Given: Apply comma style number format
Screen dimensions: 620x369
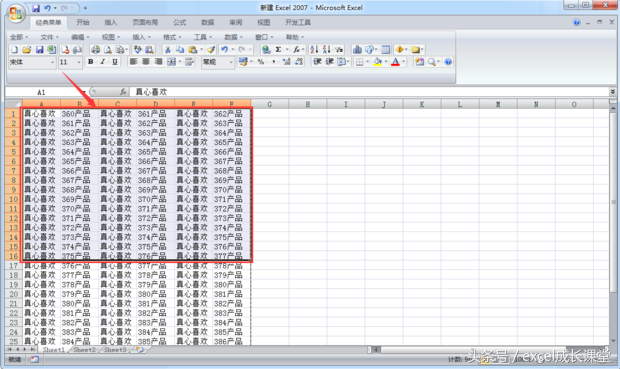Looking at the screenshot, I should pyautogui.click(x=273, y=62).
